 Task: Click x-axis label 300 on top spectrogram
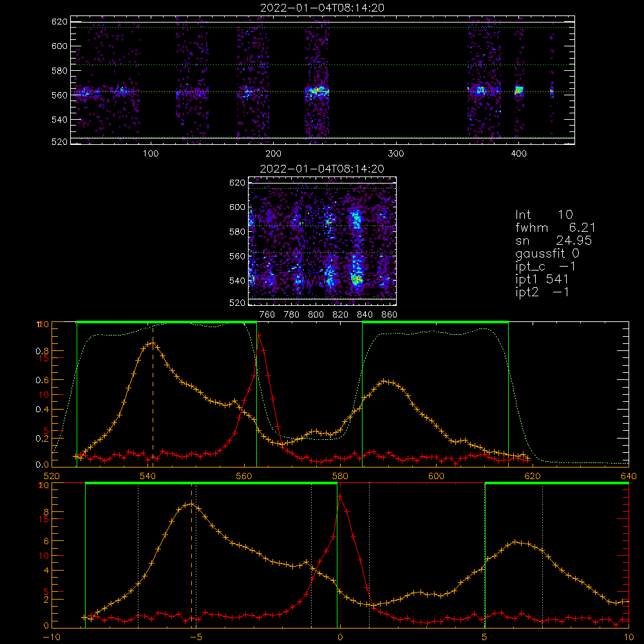point(396,154)
